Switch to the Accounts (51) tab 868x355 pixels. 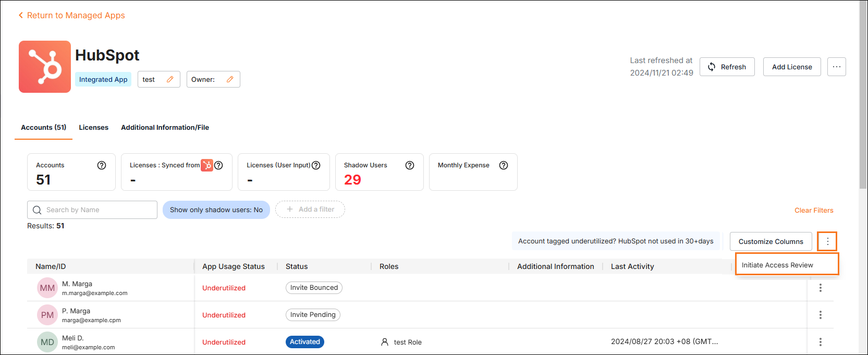(x=44, y=127)
